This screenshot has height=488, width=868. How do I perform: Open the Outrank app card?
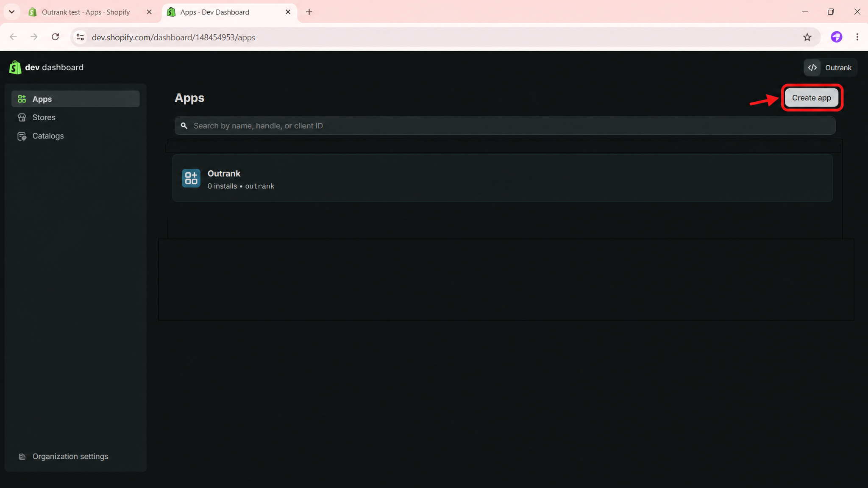point(502,178)
